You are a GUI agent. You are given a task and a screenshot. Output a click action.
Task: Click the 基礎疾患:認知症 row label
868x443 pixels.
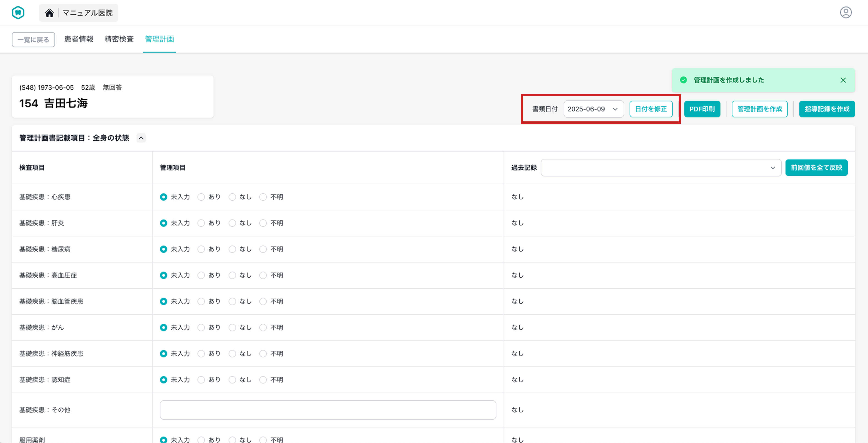pyautogui.click(x=45, y=380)
